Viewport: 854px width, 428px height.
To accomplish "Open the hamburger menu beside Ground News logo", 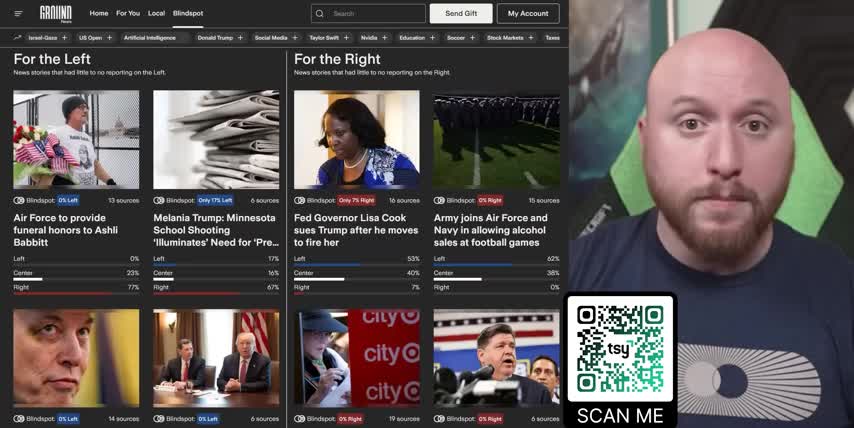I will [x=18, y=14].
